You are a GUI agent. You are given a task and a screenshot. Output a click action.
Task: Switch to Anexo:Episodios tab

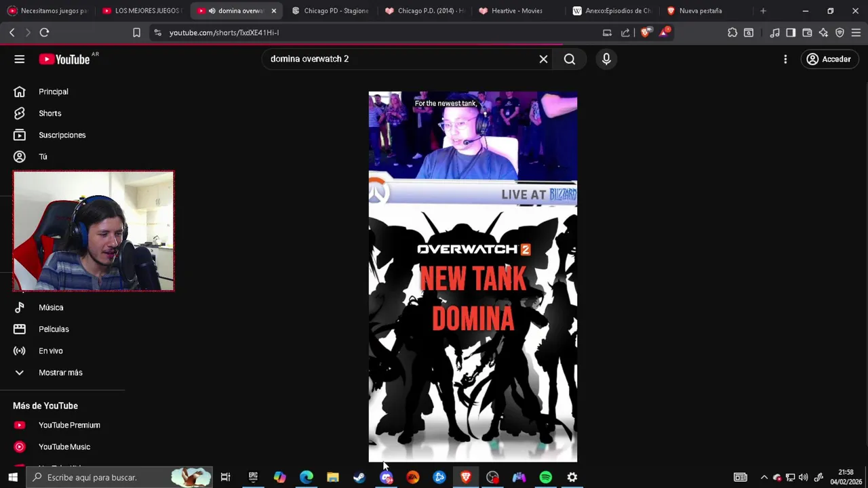pyautogui.click(x=613, y=11)
